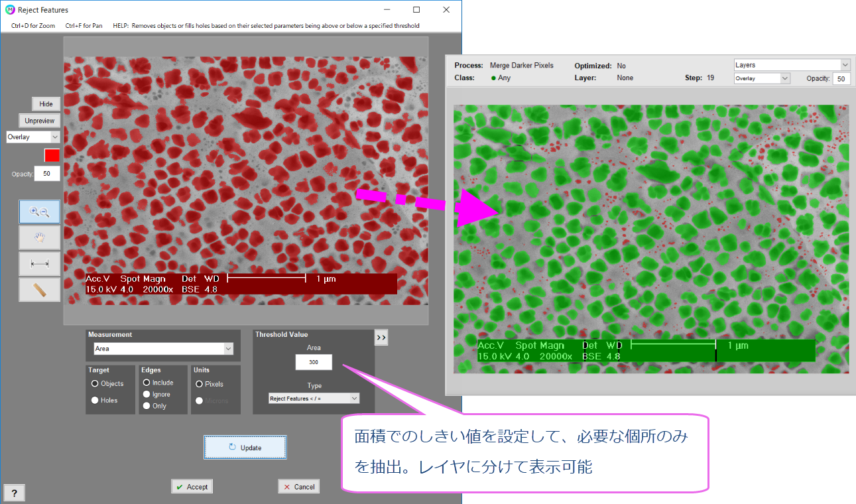Viewport: 856px width, 504px height.
Task: Accept the reject features changes
Action: (192, 486)
